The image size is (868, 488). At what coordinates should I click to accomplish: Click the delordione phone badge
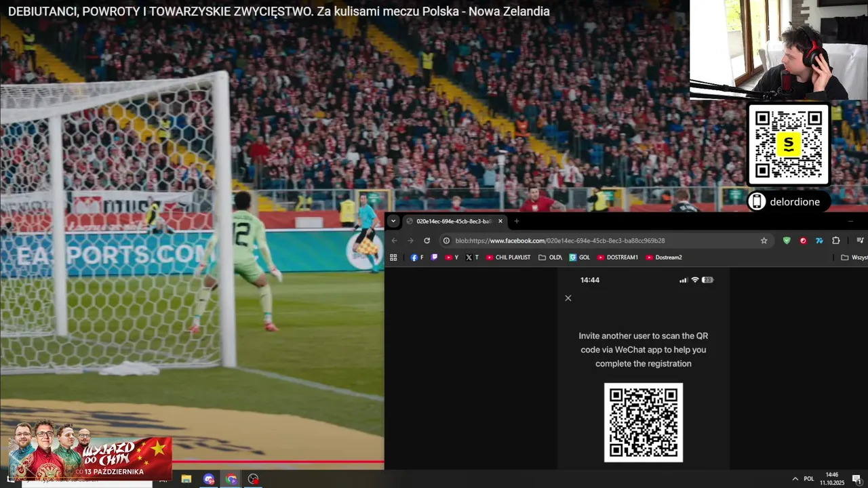point(789,202)
